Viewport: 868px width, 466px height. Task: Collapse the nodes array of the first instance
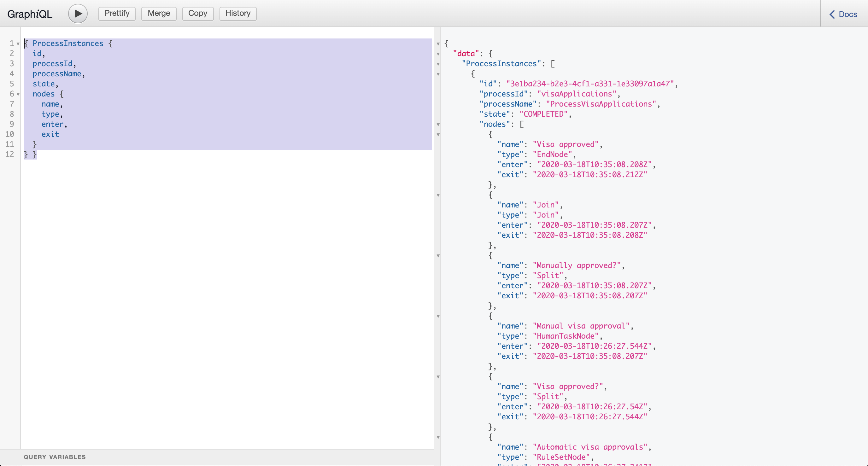[x=438, y=125]
